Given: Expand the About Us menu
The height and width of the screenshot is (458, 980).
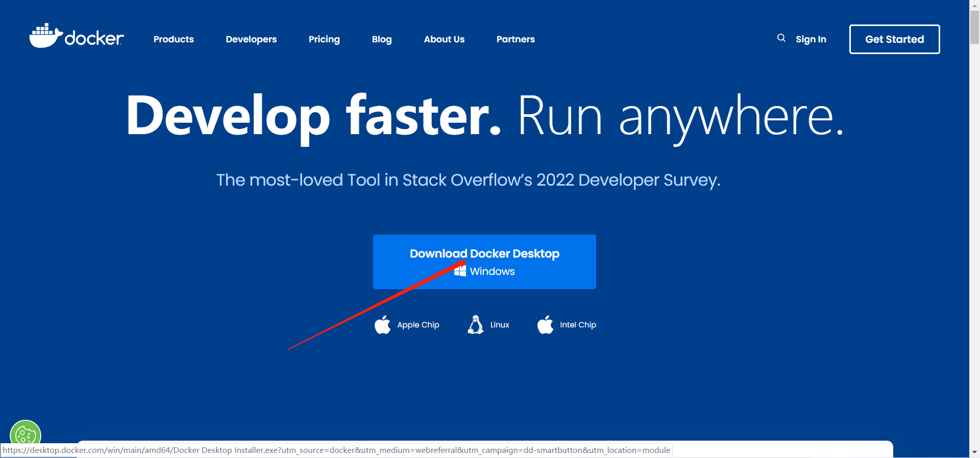Looking at the screenshot, I should [444, 39].
